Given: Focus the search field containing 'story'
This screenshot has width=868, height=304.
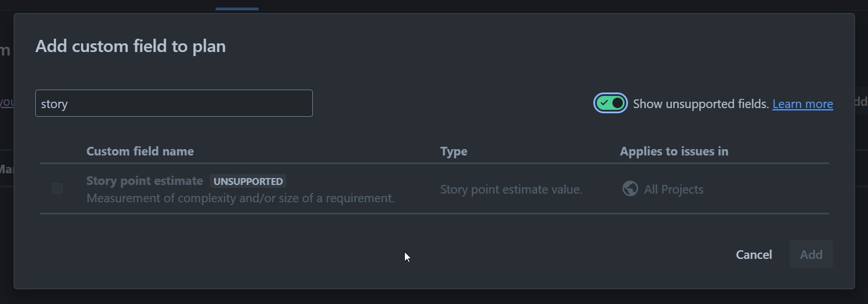Looking at the screenshot, I should [x=174, y=103].
